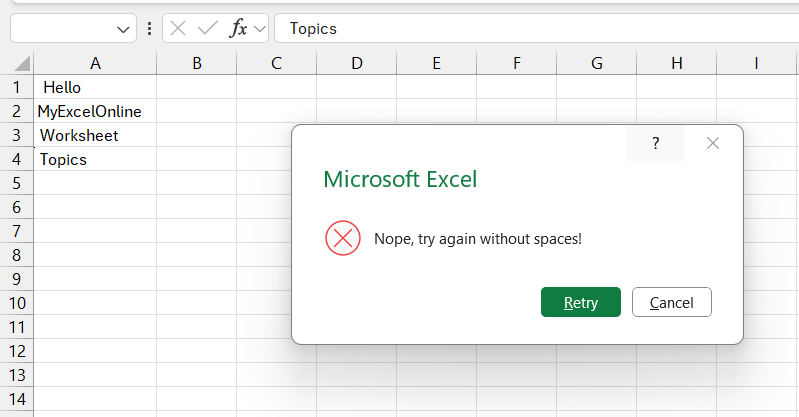This screenshot has height=417, width=799.
Task: Select column B header
Action: coord(197,63)
